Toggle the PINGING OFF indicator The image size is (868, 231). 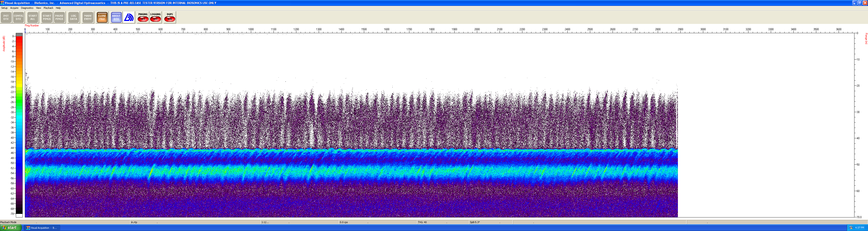[143, 18]
